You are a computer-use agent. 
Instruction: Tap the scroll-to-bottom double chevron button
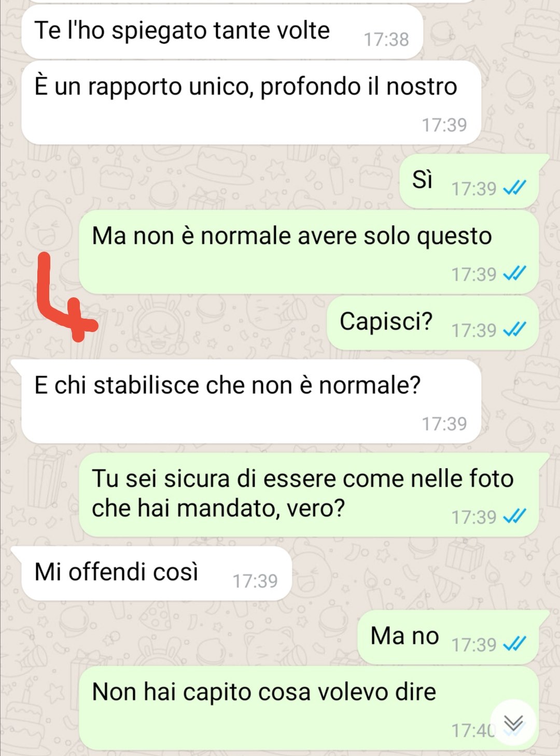tap(513, 723)
